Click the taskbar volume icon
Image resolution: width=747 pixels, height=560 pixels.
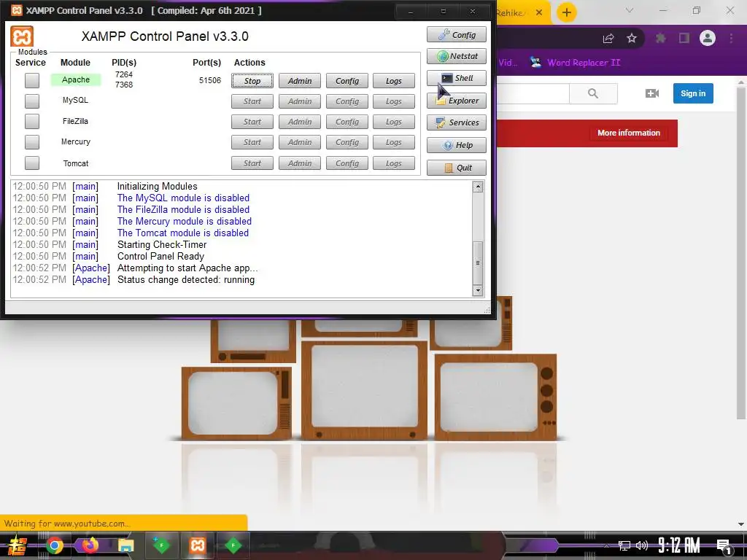642,545
